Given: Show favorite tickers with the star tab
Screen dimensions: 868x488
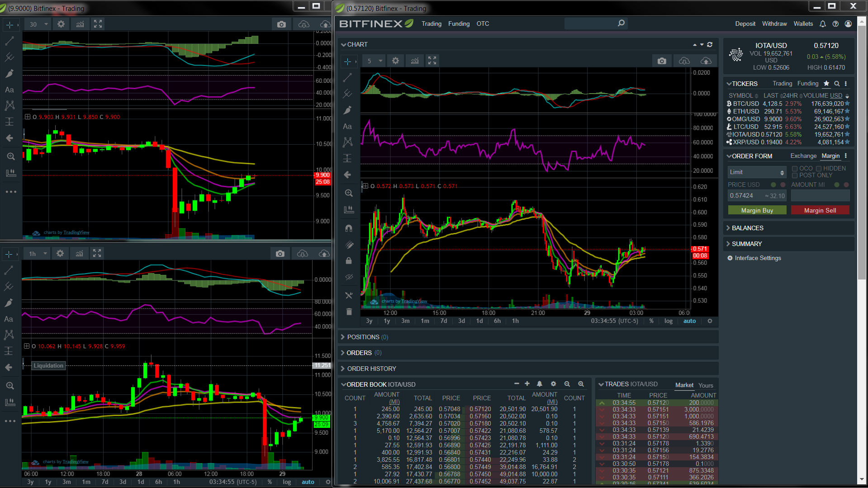Looking at the screenshot, I should pyautogui.click(x=826, y=83).
